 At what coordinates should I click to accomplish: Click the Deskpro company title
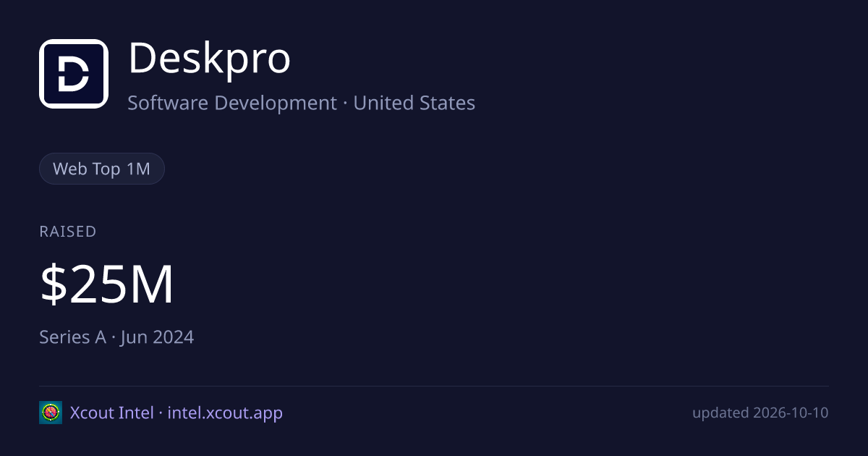pyautogui.click(x=210, y=59)
